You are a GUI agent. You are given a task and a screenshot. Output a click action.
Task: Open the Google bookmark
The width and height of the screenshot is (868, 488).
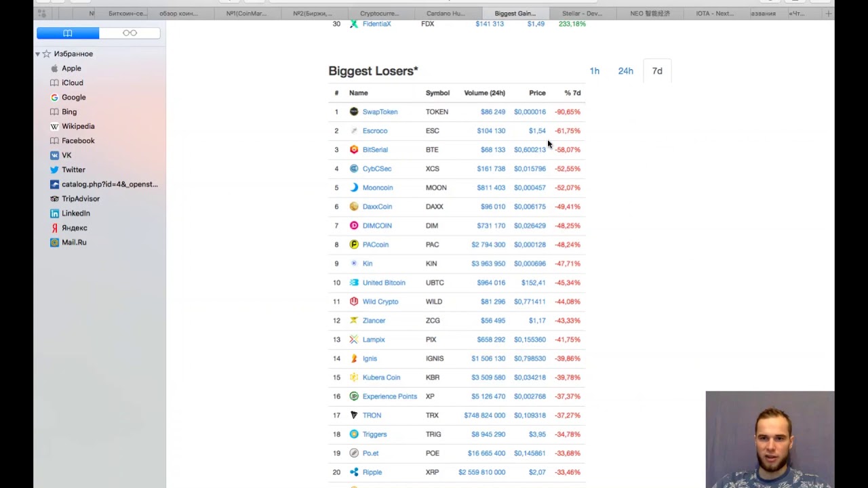74,98
